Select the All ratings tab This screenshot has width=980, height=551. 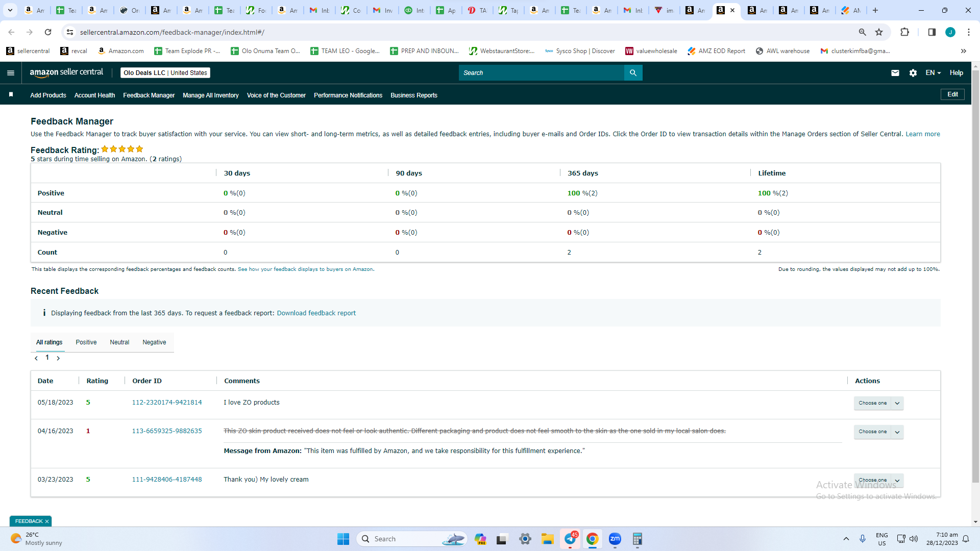(50, 342)
